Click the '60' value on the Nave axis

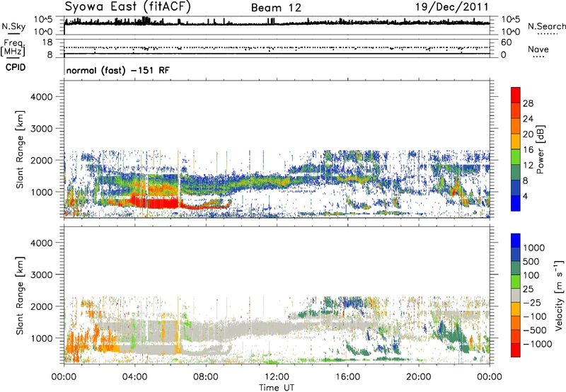[x=506, y=42]
